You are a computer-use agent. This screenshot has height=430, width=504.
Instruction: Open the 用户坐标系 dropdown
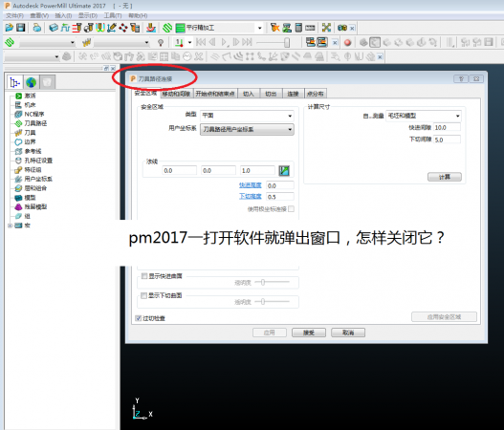point(247,129)
